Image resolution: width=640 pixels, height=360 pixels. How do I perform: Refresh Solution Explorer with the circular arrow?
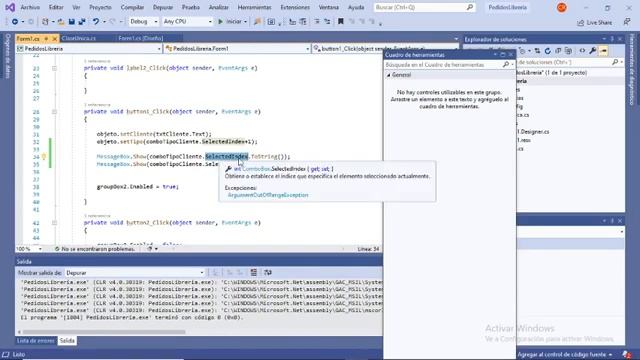(x=548, y=51)
